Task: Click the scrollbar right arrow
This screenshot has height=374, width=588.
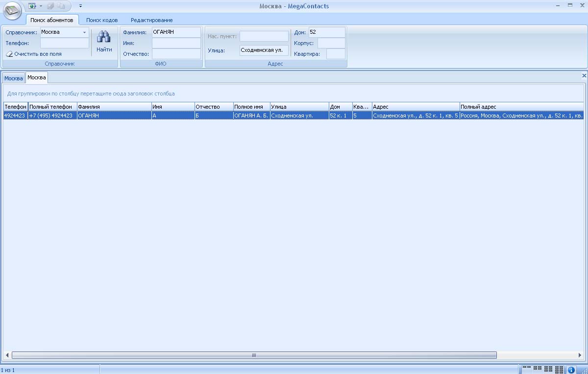Action: 580,355
